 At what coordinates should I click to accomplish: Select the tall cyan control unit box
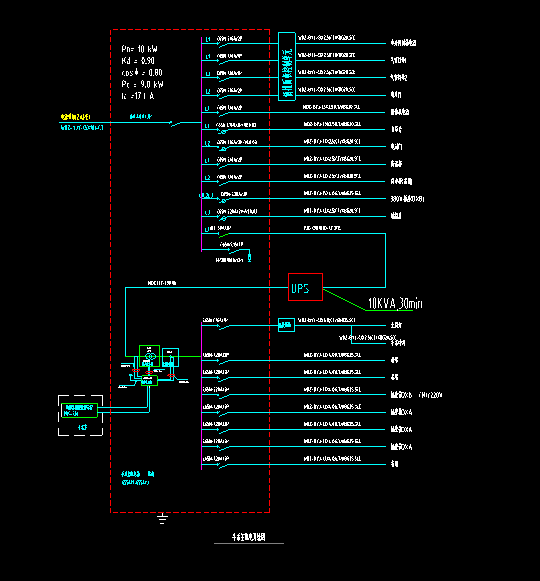287,66
